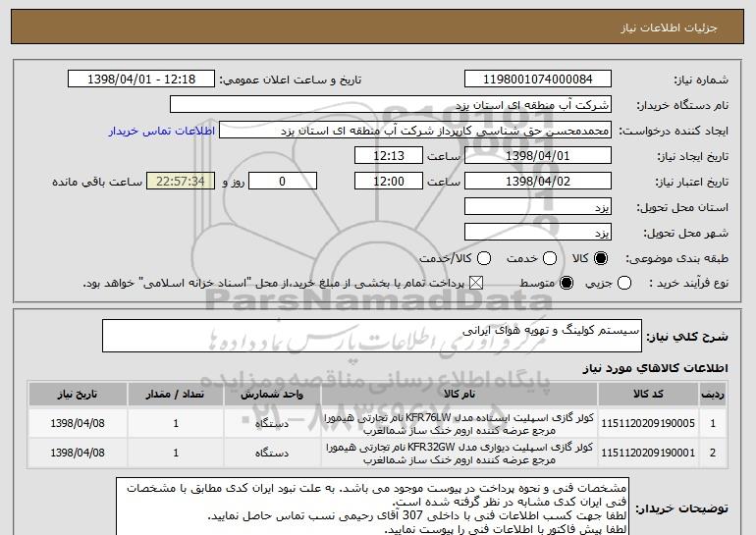Click the توضیحات خریدار label
Viewport: 756px width, 535px height.
coord(681,508)
